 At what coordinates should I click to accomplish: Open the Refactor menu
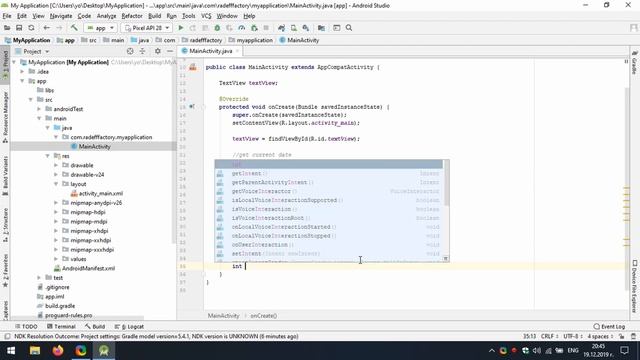(132, 16)
